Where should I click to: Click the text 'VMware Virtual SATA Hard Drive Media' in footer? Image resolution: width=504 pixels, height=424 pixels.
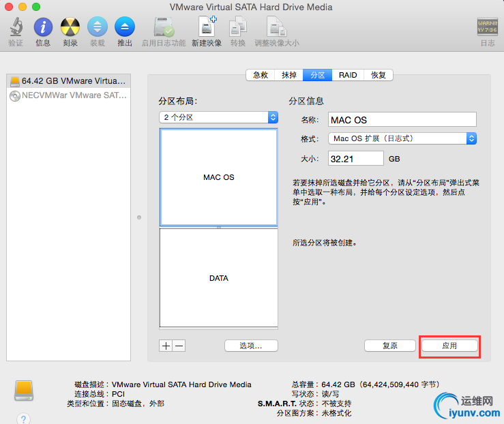click(181, 384)
